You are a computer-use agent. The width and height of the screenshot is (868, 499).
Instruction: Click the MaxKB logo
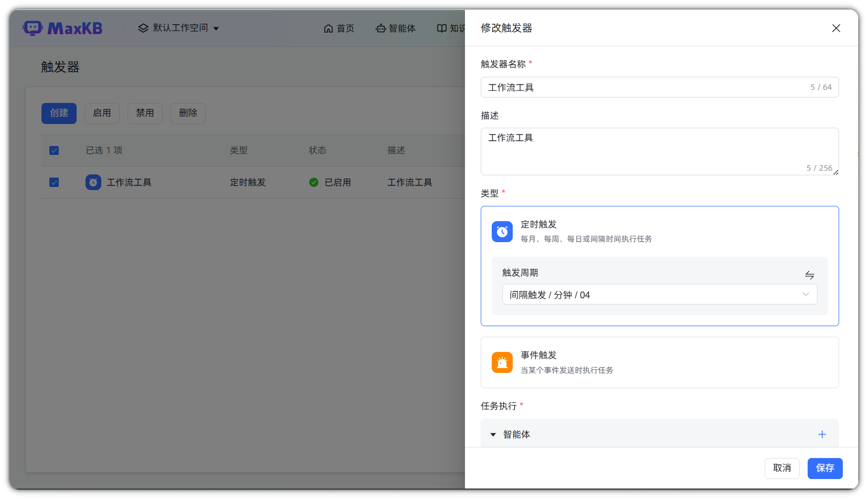pyautogui.click(x=62, y=28)
